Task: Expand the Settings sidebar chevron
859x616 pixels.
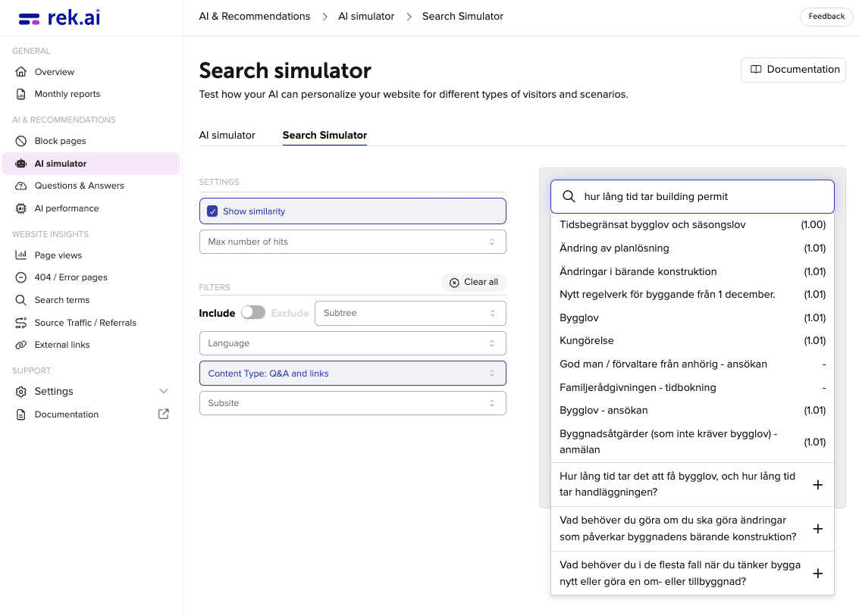Action: pyautogui.click(x=163, y=391)
